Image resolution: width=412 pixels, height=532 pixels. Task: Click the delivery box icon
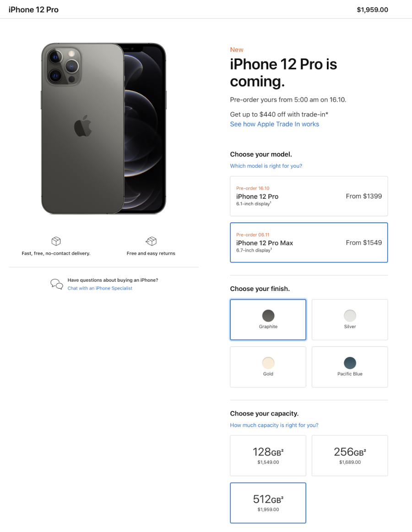tap(56, 241)
